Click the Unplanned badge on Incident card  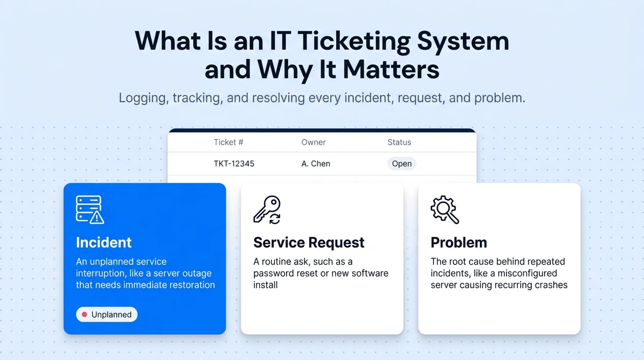point(107,314)
